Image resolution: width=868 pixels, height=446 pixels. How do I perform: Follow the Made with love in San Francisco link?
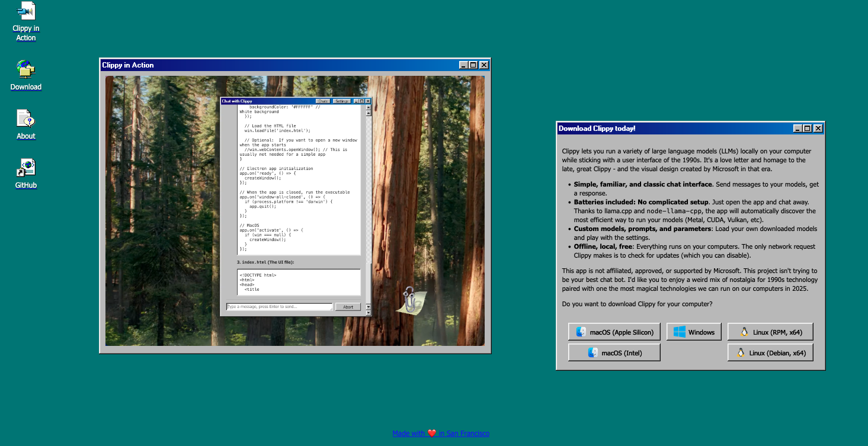tap(441, 434)
